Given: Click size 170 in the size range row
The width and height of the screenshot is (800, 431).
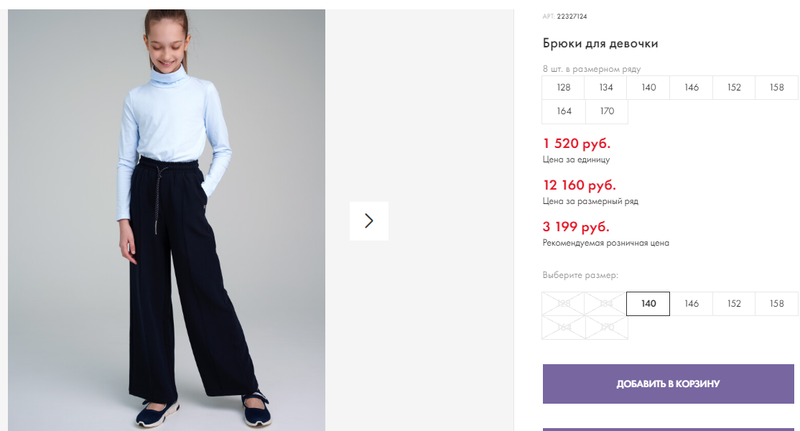Looking at the screenshot, I should (607, 111).
